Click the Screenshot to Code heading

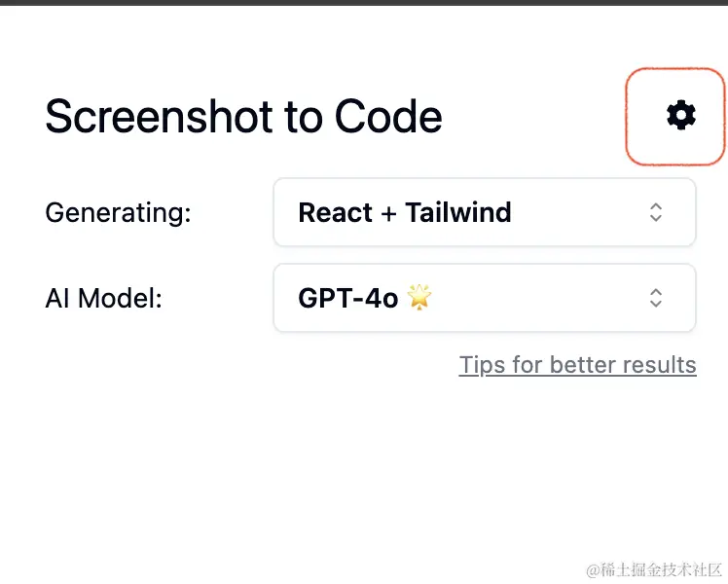[243, 116]
